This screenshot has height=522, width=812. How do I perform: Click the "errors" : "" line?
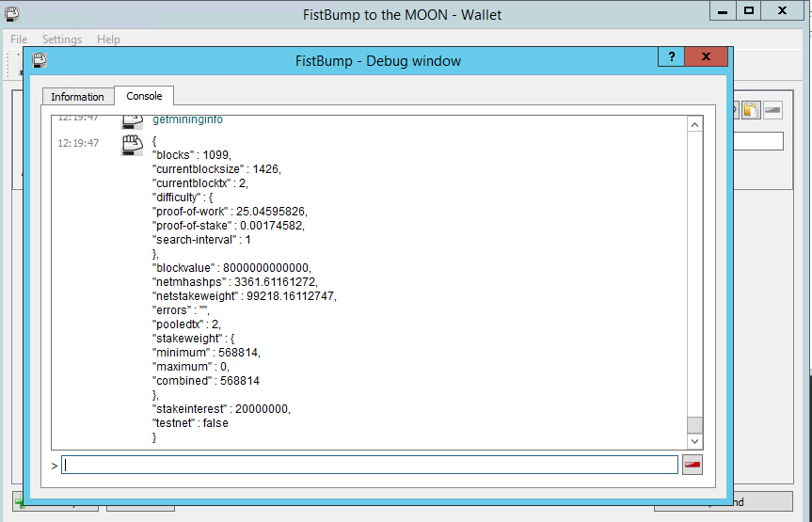coord(181,310)
